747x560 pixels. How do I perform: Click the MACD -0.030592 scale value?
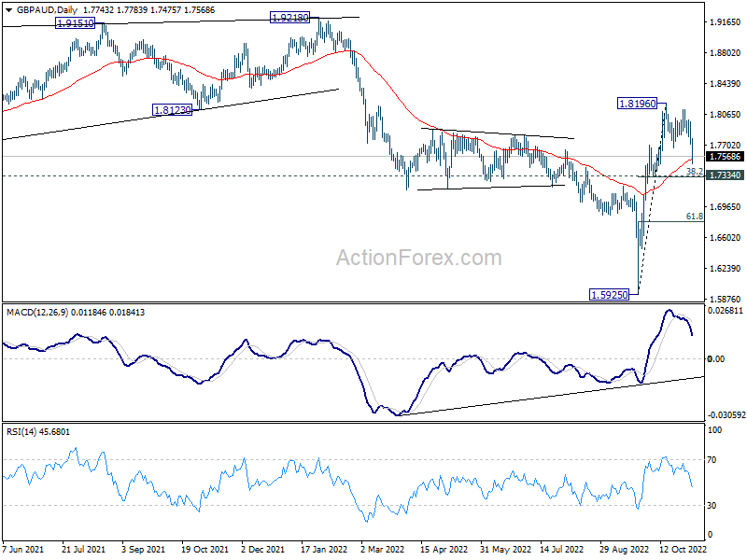(x=726, y=415)
